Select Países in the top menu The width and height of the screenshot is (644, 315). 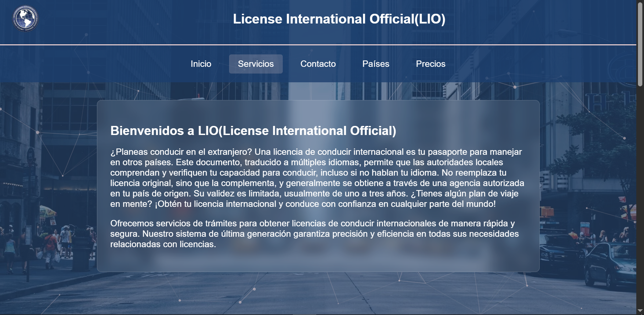(376, 64)
